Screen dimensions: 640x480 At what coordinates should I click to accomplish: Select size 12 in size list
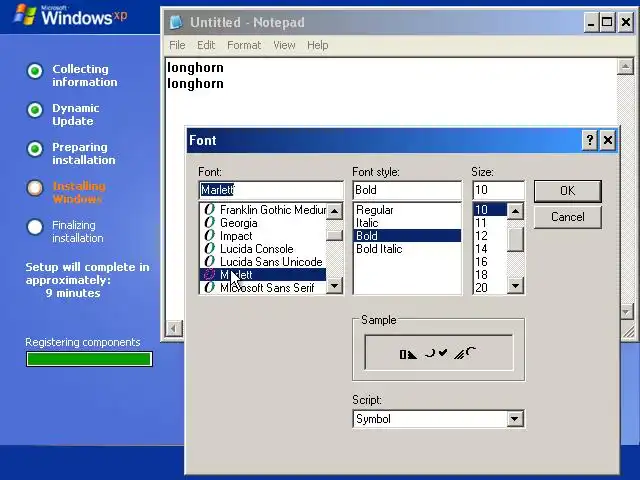490,236
